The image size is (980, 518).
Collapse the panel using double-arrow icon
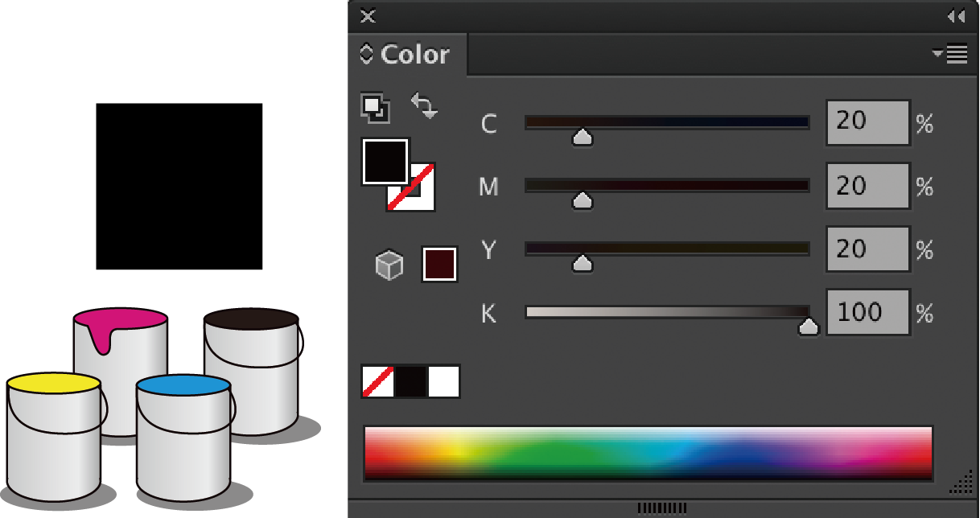955,17
